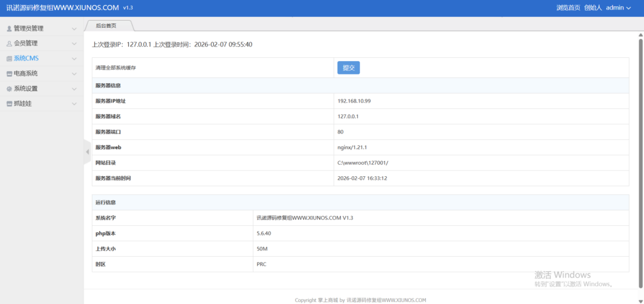Click the 电商系统 shop icon

point(9,74)
